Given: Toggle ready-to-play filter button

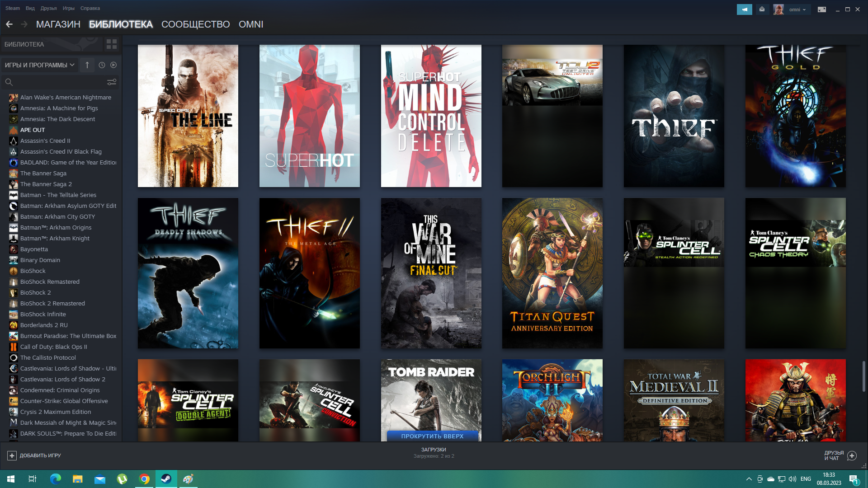Looking at the screenshot, I should (x=113, y=65).
